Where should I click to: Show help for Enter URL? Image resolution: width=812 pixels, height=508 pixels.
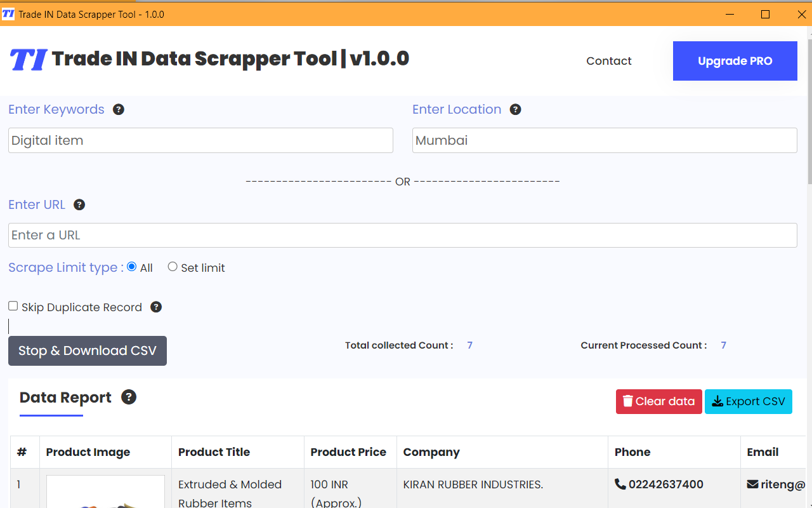tap(79, 204)
